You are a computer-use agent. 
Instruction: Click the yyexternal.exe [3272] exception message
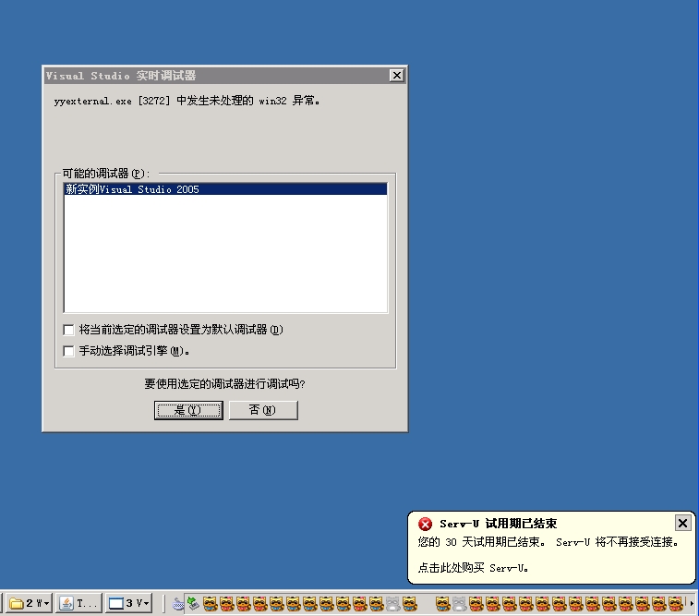[187, 101]
